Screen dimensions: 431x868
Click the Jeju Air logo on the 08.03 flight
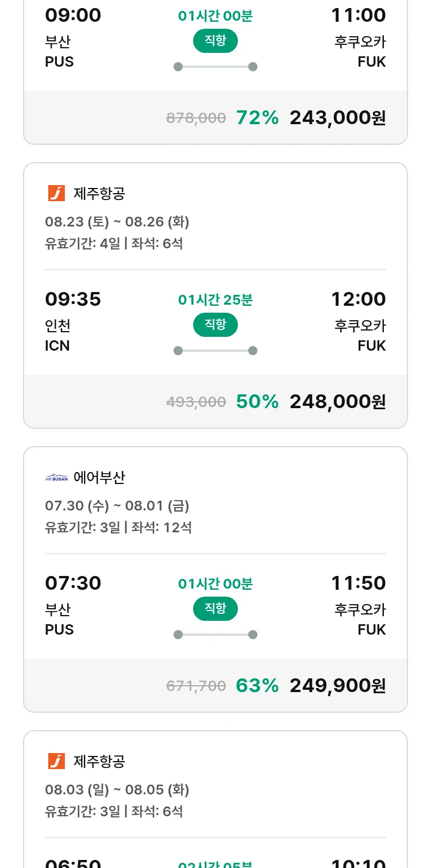pos(56,762)
